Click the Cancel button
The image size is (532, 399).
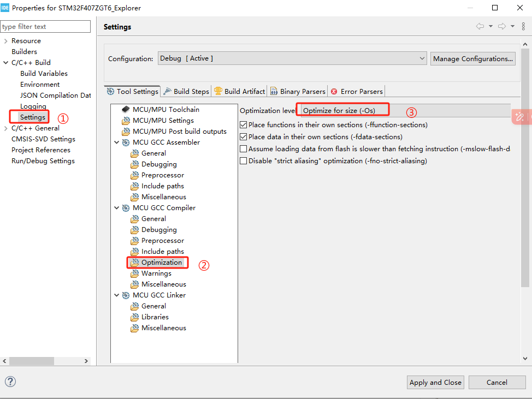[x=497, y=383]
